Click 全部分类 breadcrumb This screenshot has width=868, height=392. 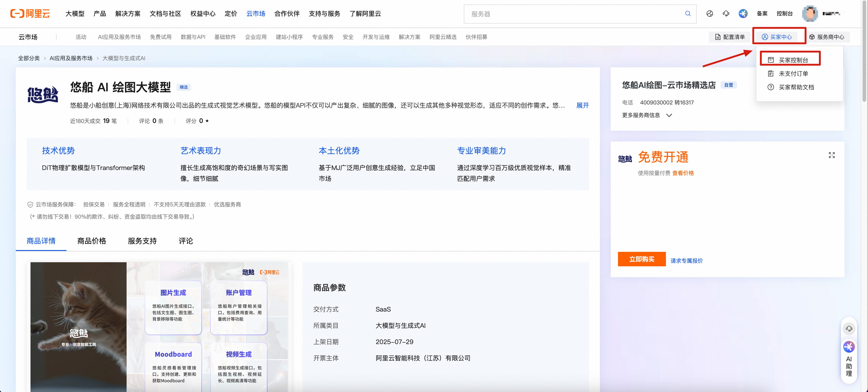coord(29,58)
